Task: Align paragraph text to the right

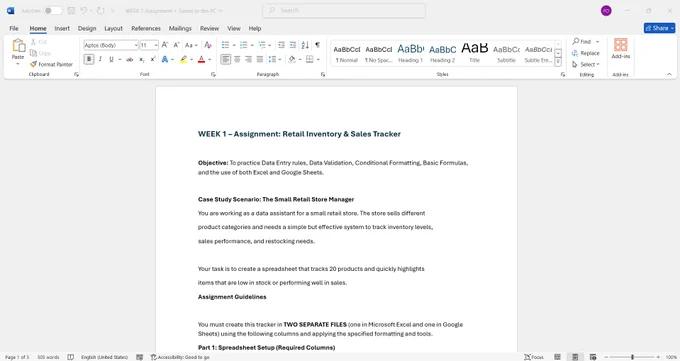Action: coord(248,59)
